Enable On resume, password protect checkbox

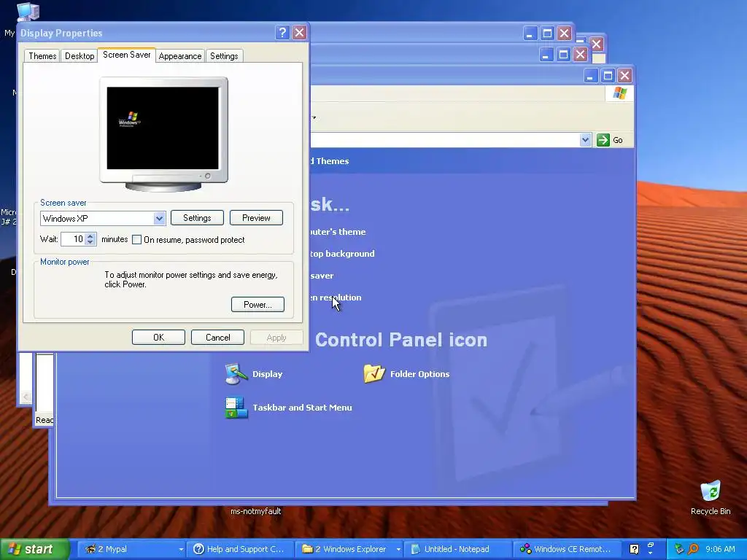(136, 239)
